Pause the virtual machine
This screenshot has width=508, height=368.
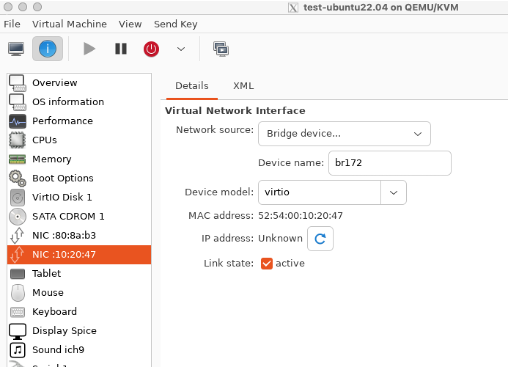tap(121, 49)
